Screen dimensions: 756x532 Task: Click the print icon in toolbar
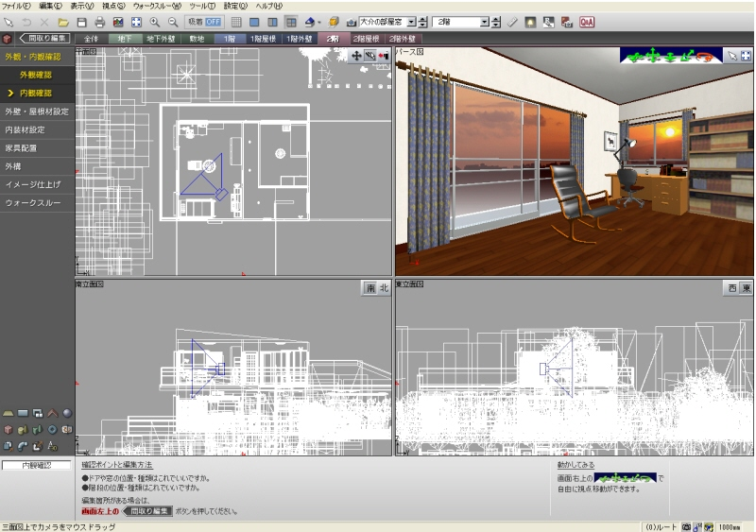(99, 21)
